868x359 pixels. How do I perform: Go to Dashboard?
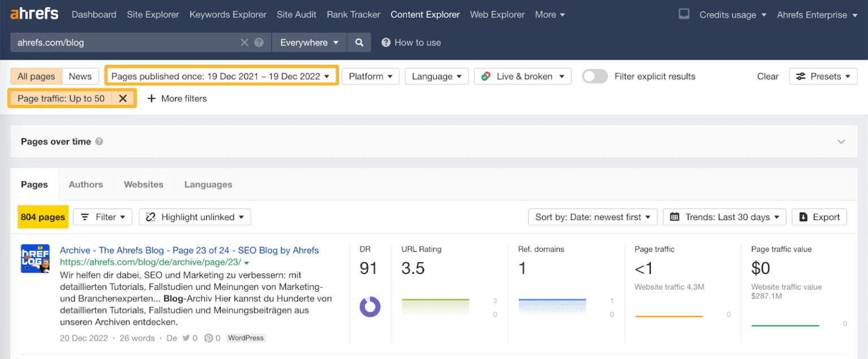[94, 15]
